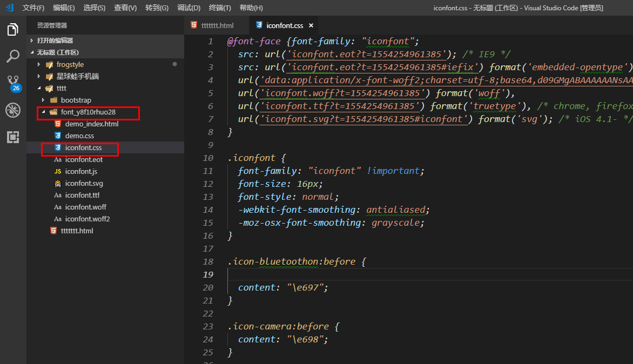Collapse the tttt folder arrow
Image resolution: width=633 pixels, height=364 pixels.
[x=39, y=88]
